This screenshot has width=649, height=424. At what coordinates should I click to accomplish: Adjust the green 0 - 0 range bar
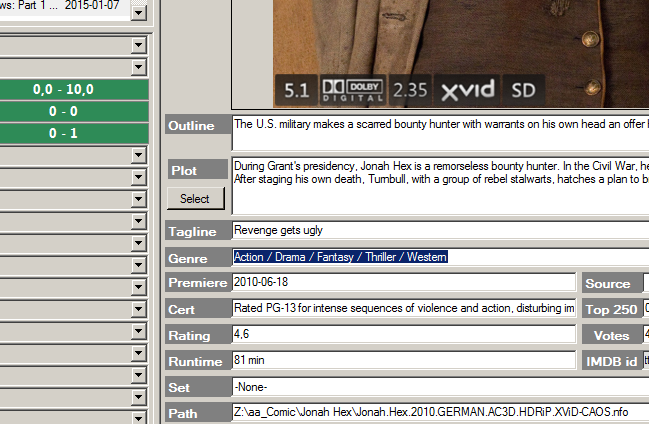74,111
